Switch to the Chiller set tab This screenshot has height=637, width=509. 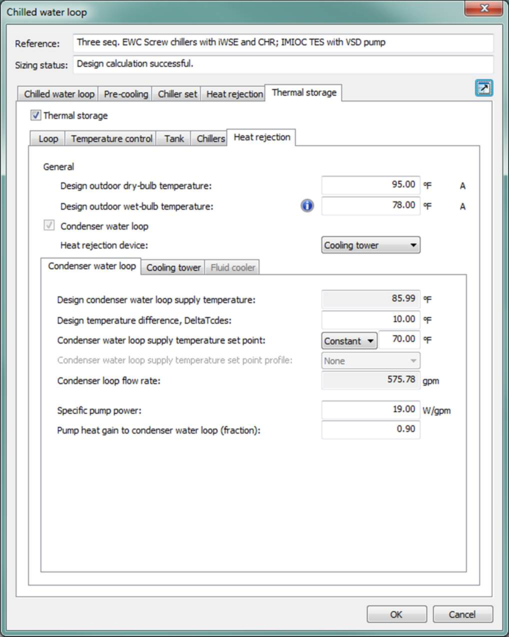177,94
